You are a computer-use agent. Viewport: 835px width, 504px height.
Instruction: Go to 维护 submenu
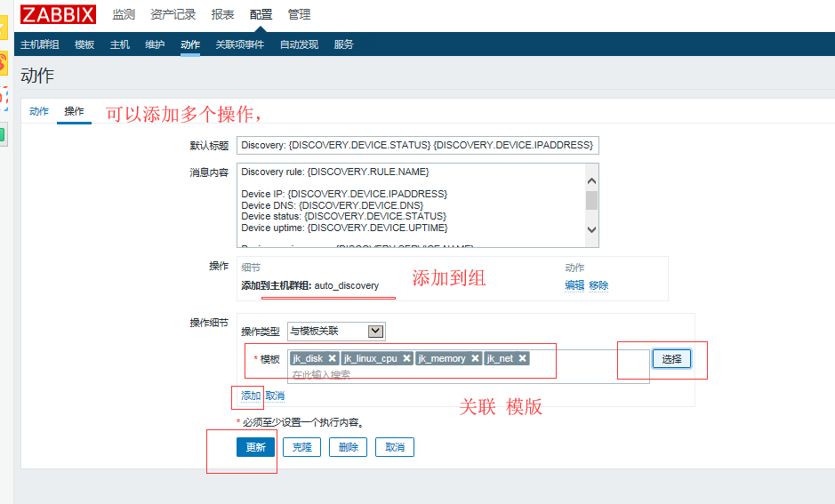point(155,44)
